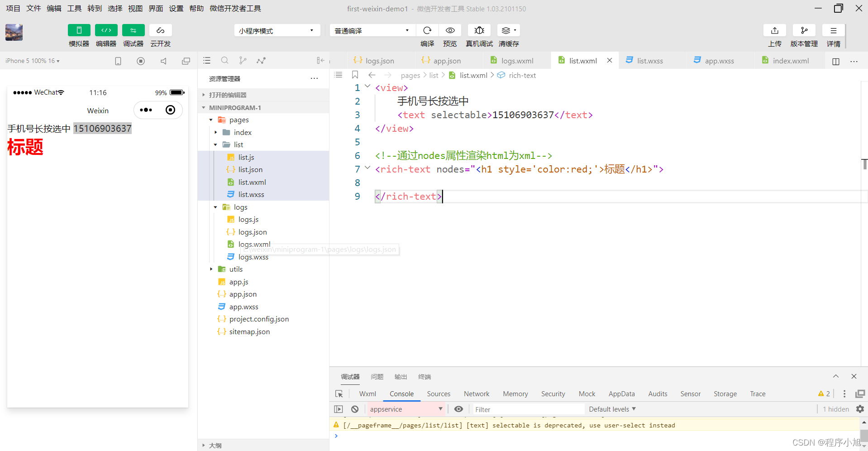This screenshot has height=451, width=868.
Task: Click the mini program menu dots capsule
Action: click(x=146, y=110)
